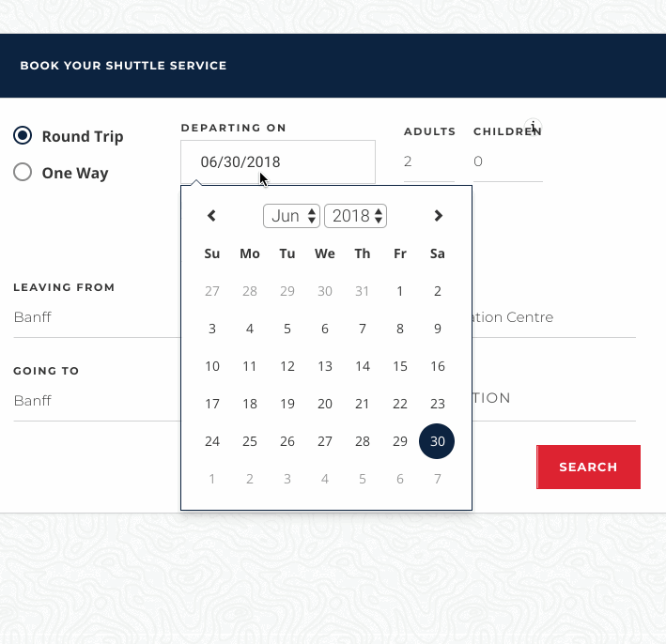Click the Children number field
Screen dimensions: 666x644
[507, 161]
